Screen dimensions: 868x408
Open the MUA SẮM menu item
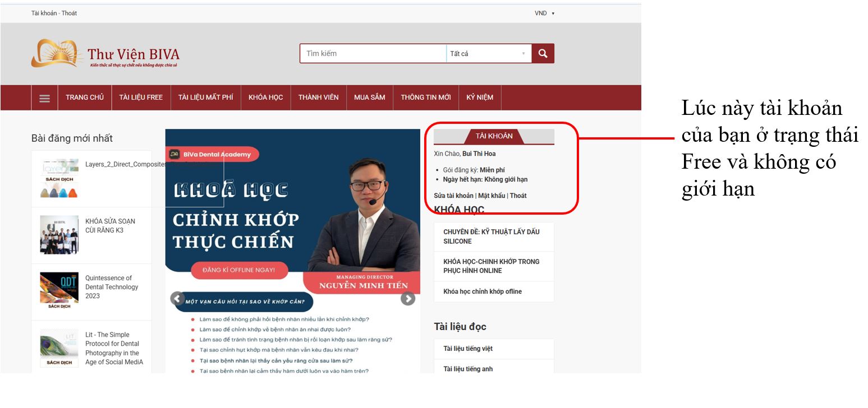pos(370,98)
